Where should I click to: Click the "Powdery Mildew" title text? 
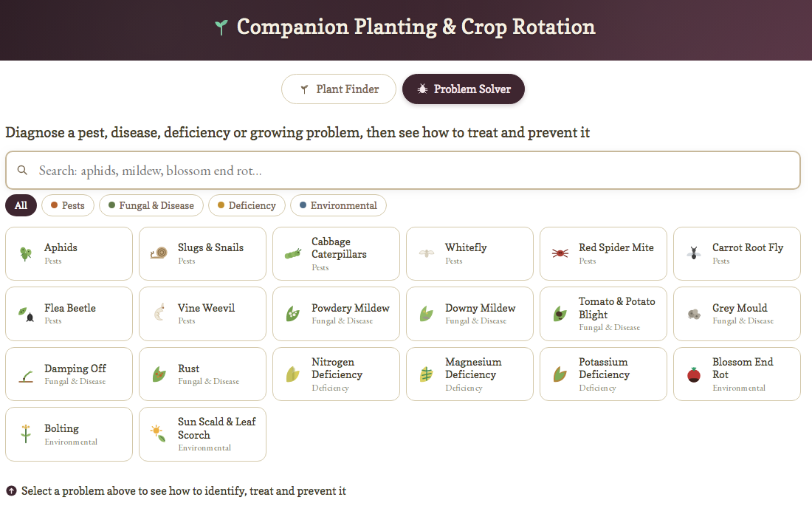[x=351, y=308]
